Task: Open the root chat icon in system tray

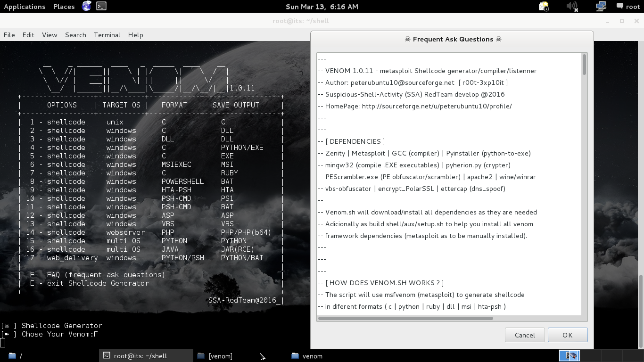Action: (620, 6)
